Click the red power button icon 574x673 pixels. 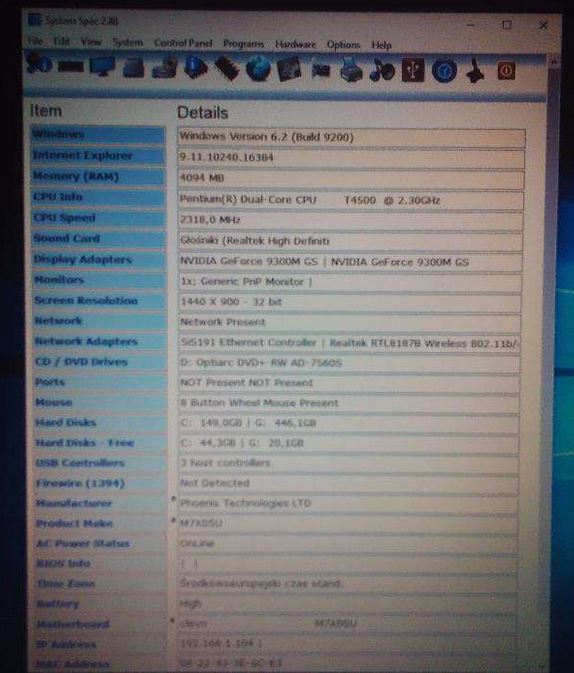point(506,71)
